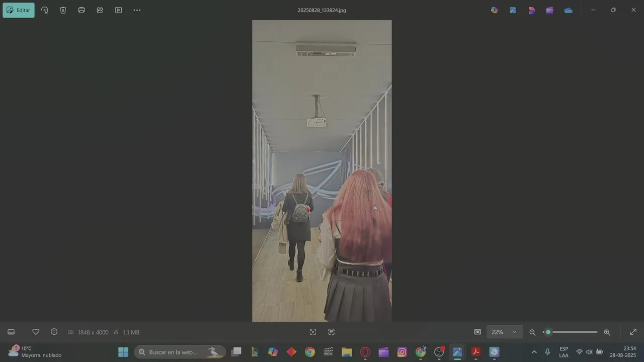Show hidden system tray icons

pyautogui.click(x=534, y=352)
